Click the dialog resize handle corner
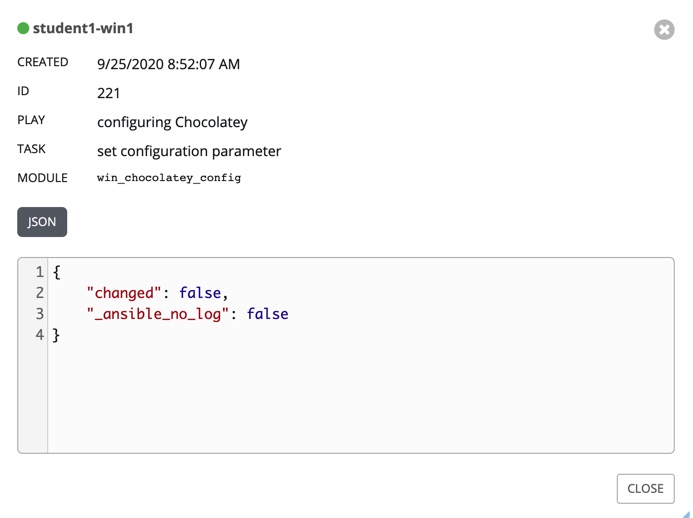Viewport: 693px width, 518px height. 686,513
